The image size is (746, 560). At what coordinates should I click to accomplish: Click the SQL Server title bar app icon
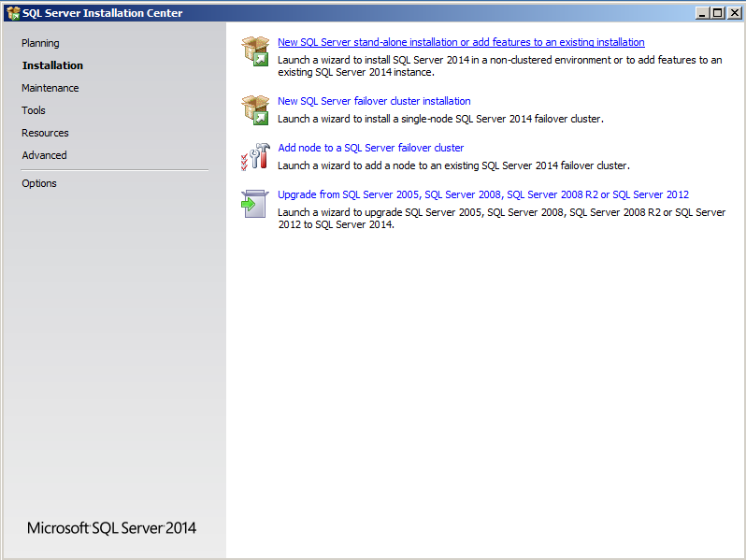[13, 13]
